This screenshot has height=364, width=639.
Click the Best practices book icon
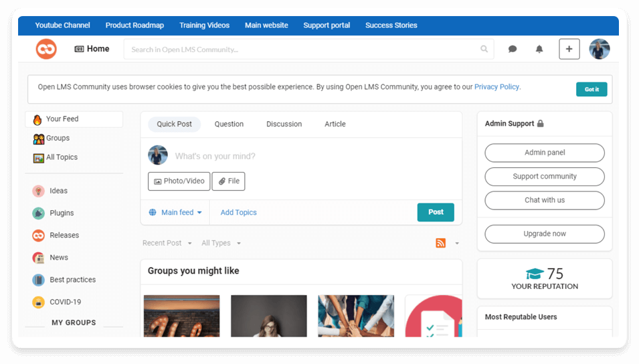pos(38,280)
